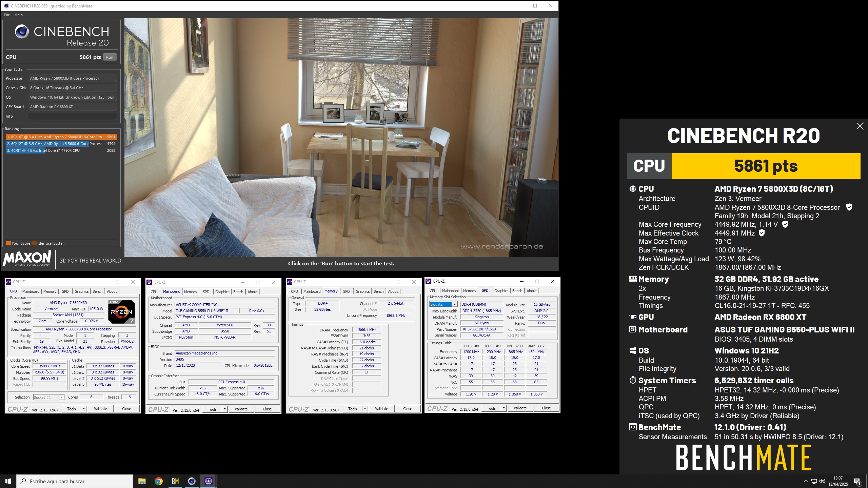868x488 pixels.
Task: Expand Tools arrow in CPU-Z Mainboard window
Action: 224,409
